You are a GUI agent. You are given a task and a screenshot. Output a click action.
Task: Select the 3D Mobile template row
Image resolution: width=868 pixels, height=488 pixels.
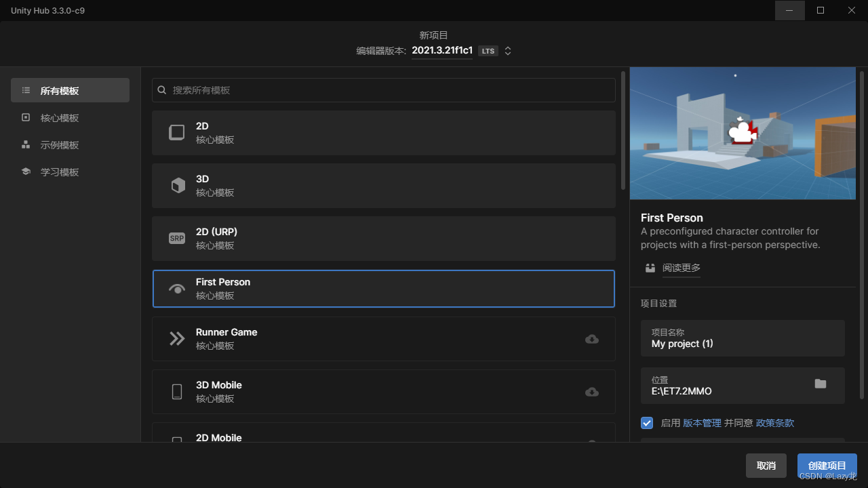384,392
